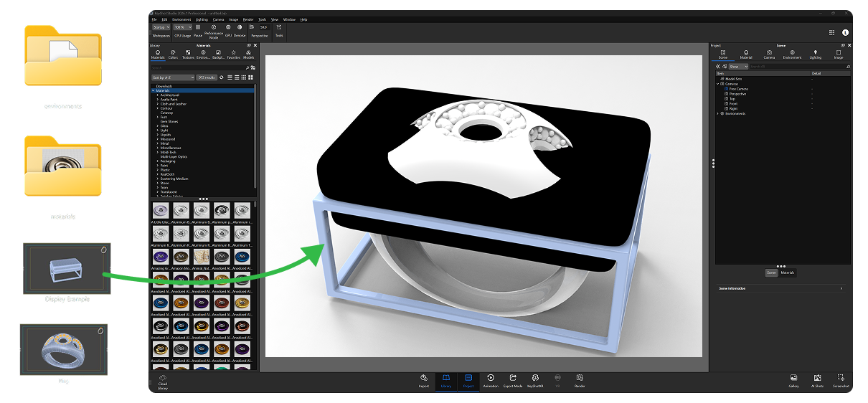
Task: Switch library to the first list view
Action: point(230,77)
